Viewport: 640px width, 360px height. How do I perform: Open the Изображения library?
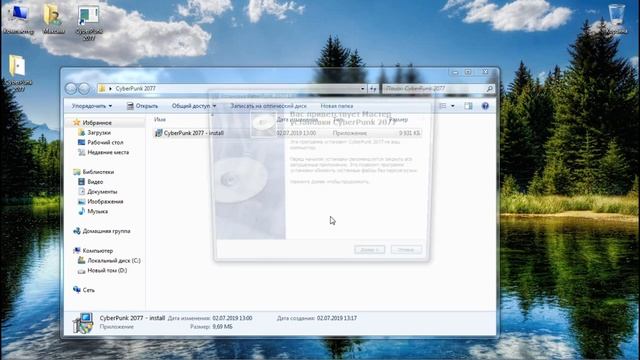click(105, 201)
